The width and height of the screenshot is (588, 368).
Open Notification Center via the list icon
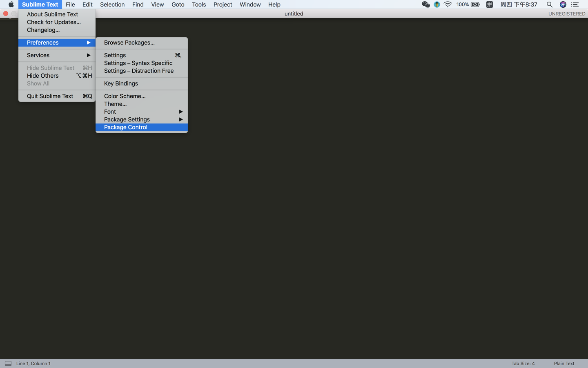pos(575,4)
